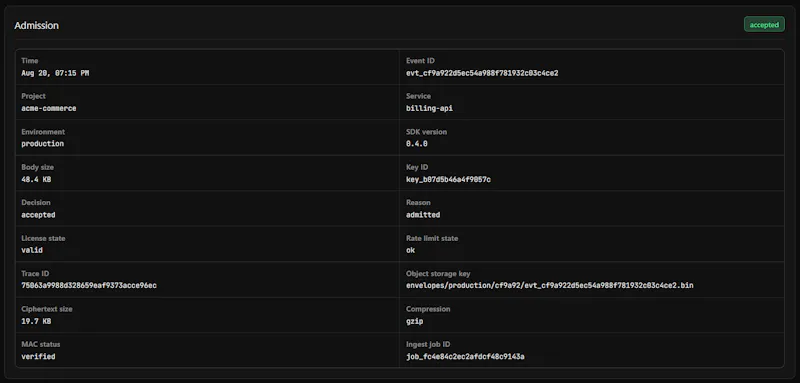The height and width of the screenshot is (383, 800).
Task: Select the rate limit state value 'ok'
Action: click(410, 250)
